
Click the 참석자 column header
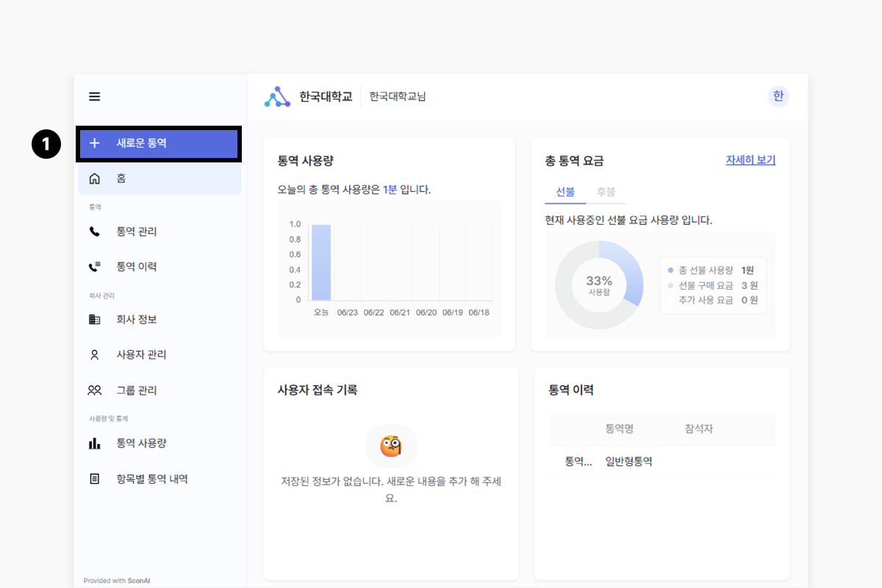pos(699,429)
